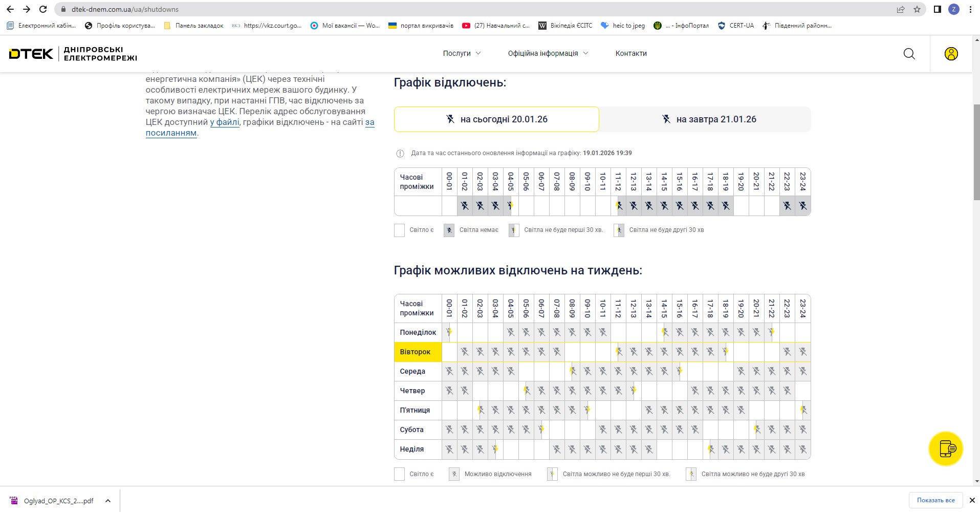Bookmark this page with the star icon

click(x=917, y=9)
